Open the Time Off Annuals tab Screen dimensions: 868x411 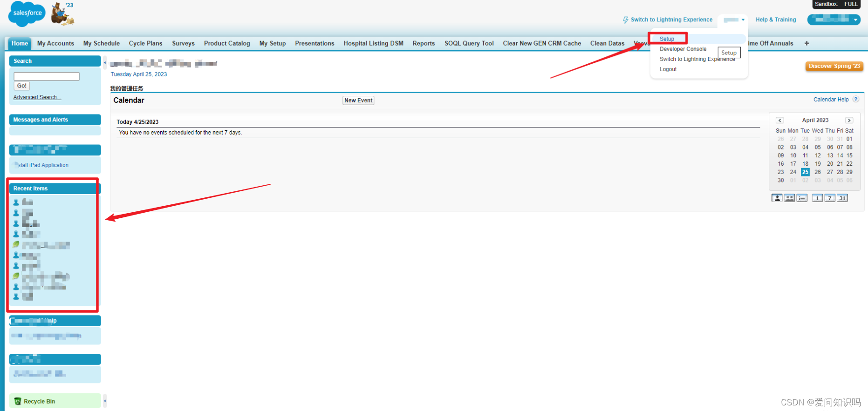(x=770, y=43)
